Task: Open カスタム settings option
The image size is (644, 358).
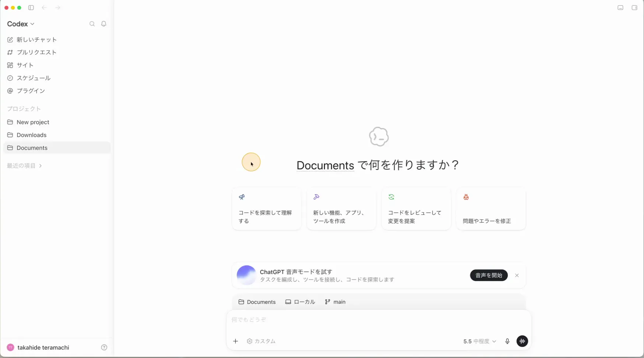Action: pyautogui.click(x=261, y=341)
